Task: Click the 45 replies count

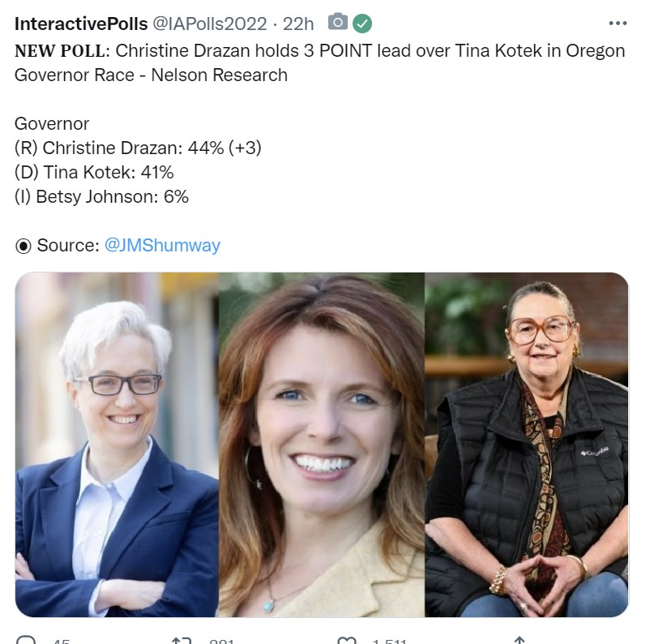Action: tap(61, 641)
